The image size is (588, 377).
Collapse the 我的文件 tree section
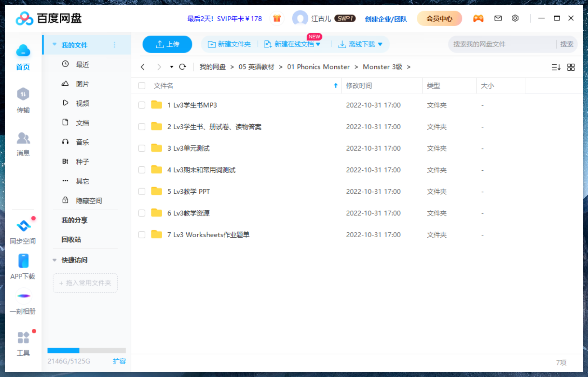click(54, 44)
